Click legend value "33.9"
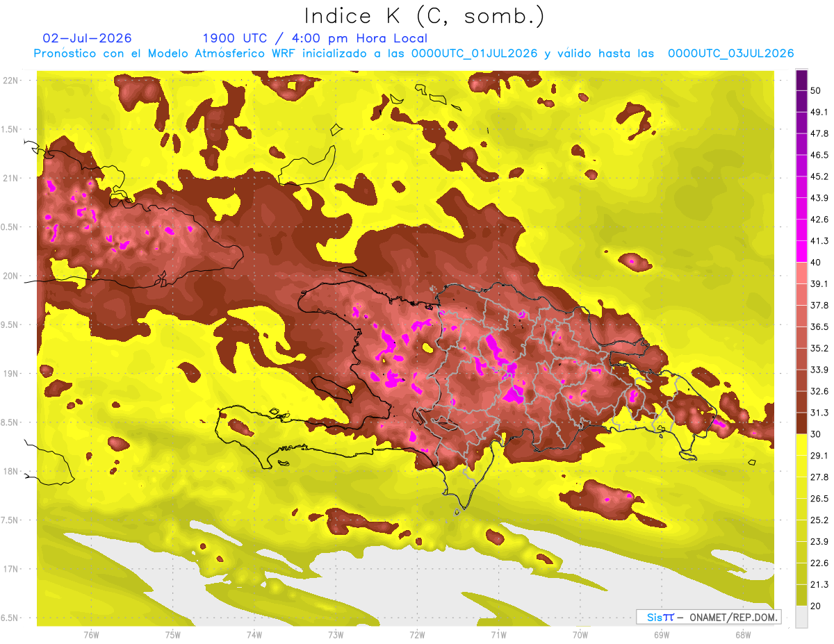The width and height of the screenshot is (834, 644). 820,370
